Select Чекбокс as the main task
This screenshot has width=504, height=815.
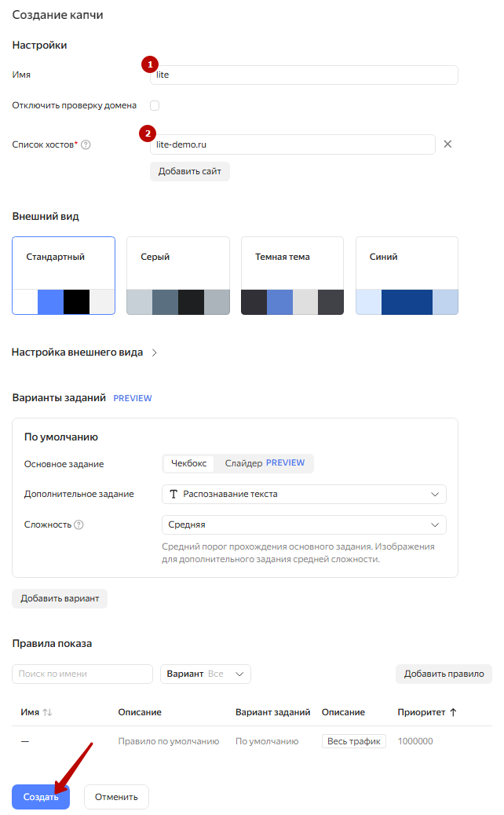click(188, 463)
